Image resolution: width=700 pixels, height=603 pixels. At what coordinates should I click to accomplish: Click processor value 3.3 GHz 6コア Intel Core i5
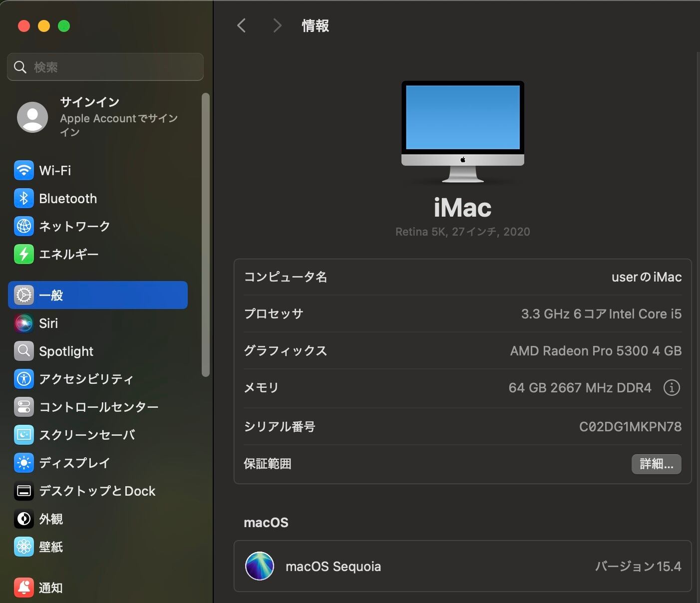(x=601, y=314)
